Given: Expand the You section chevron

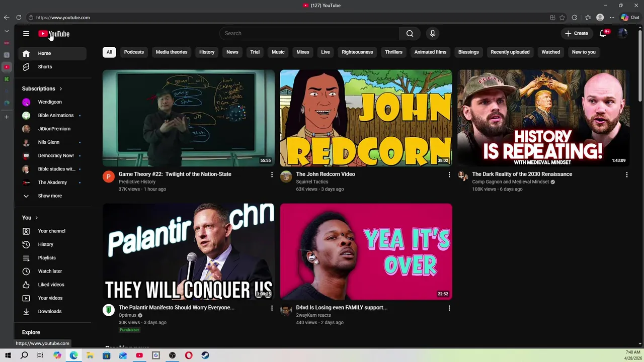Looking at the screenshot, I should click(36, 218).
